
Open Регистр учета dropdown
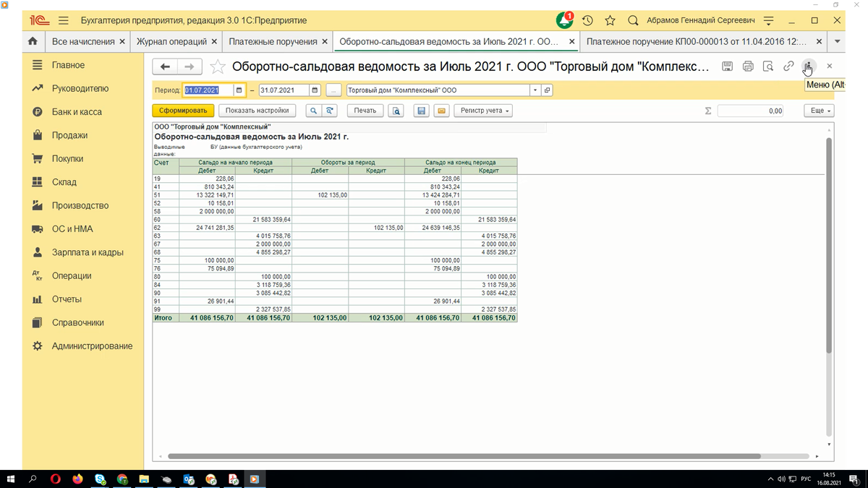click(x=482, y=111)
